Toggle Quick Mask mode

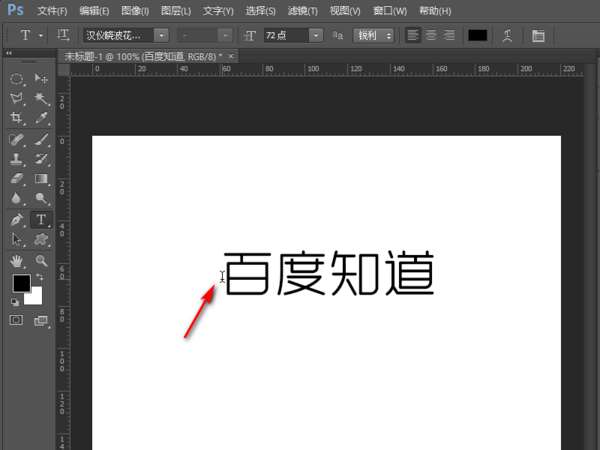(16, 320)
